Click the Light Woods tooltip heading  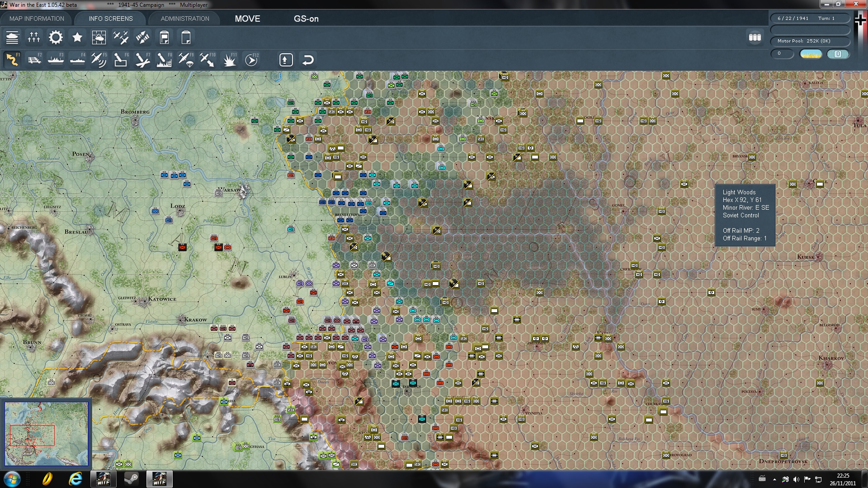(x=739, y=192)
